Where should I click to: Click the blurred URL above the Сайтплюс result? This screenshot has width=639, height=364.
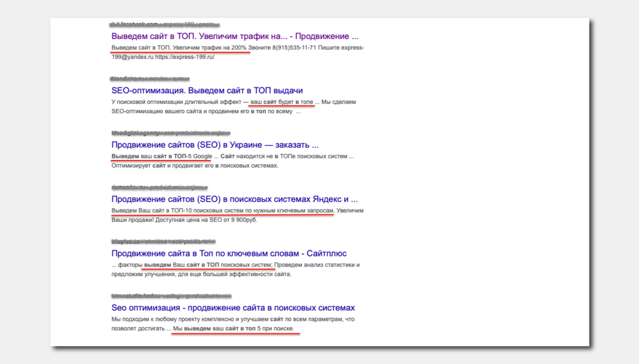pyautogui.click(x=164, y=241)
